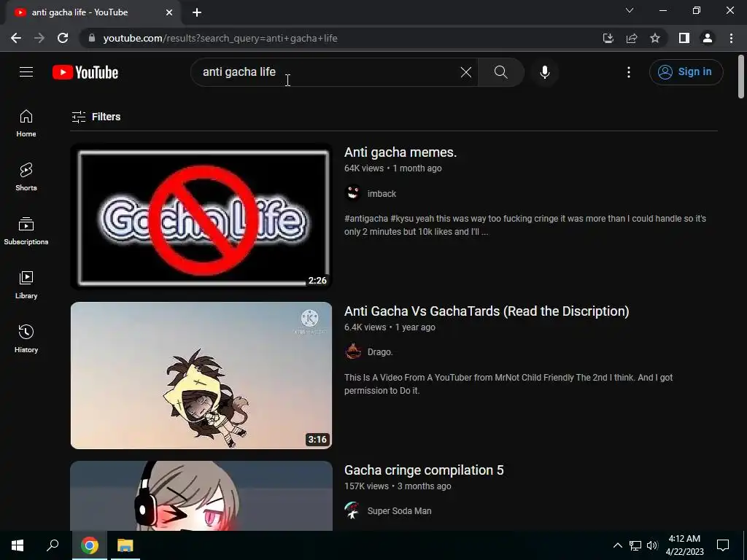Start voice search with the microphone

(x=544, y=72)
